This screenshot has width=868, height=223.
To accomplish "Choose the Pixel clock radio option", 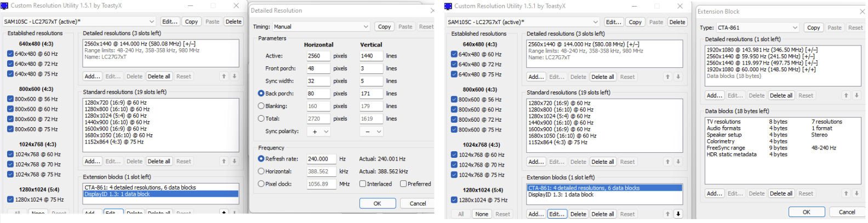I will pos(261,184).
